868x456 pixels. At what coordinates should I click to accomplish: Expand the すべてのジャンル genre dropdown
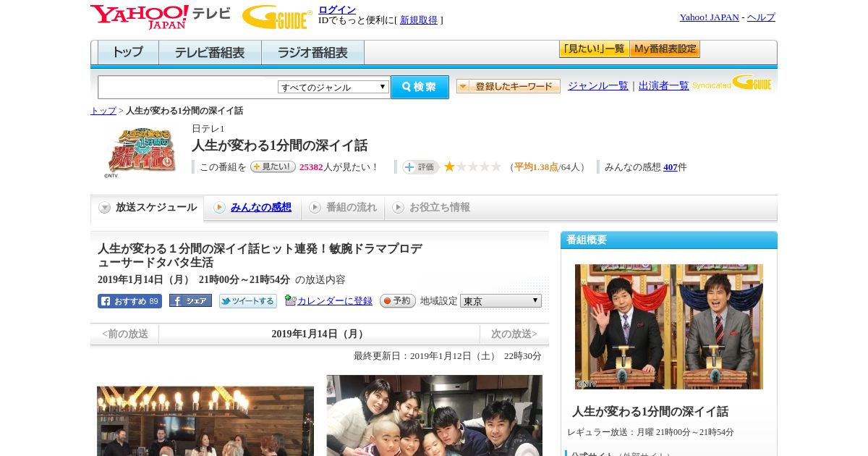pyautogui.click(x=333, y=87)
